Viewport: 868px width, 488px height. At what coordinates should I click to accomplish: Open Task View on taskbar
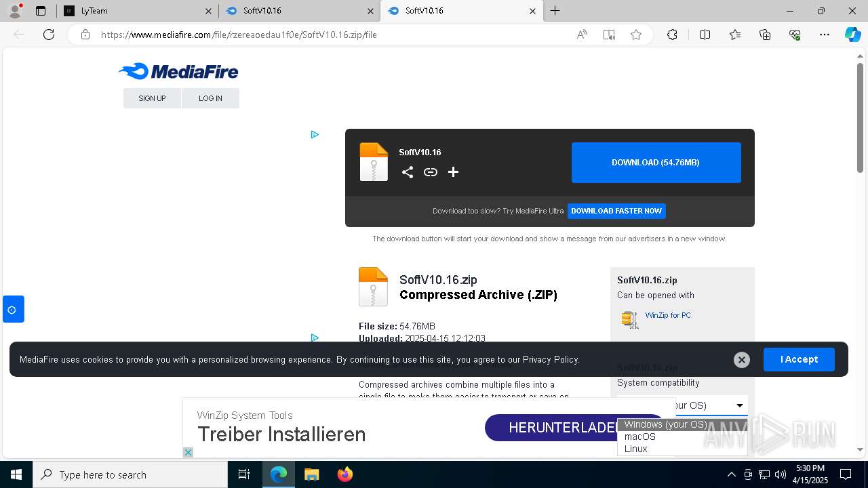(244, 474)
